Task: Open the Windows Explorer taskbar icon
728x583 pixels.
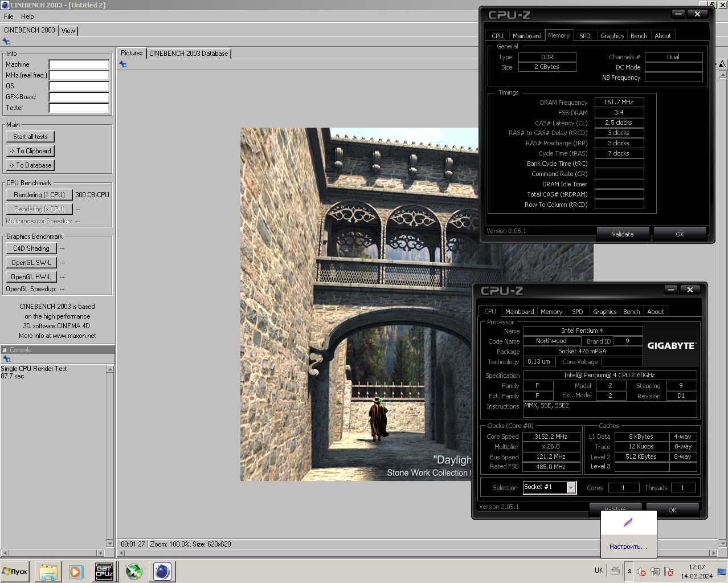Action: tap(48, 571)
